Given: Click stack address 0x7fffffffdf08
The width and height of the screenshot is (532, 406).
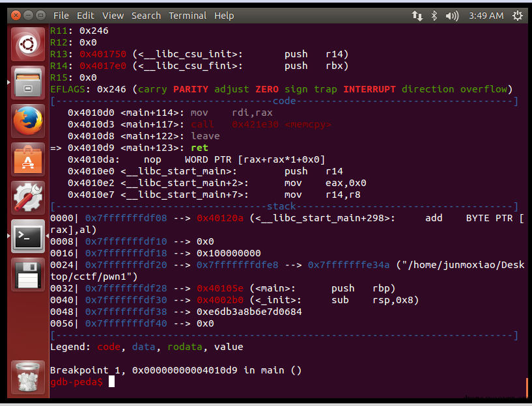Looking at the screenshot, I should point(126,218).
